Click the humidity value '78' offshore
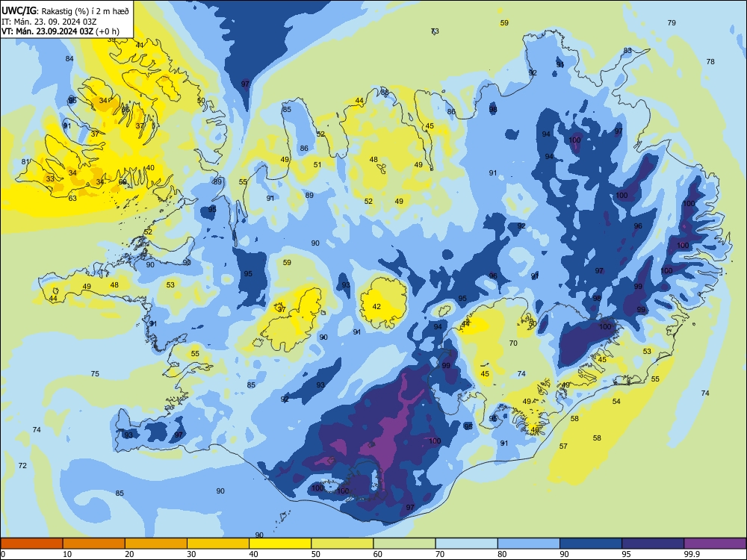747x560 pixels. 710,62
